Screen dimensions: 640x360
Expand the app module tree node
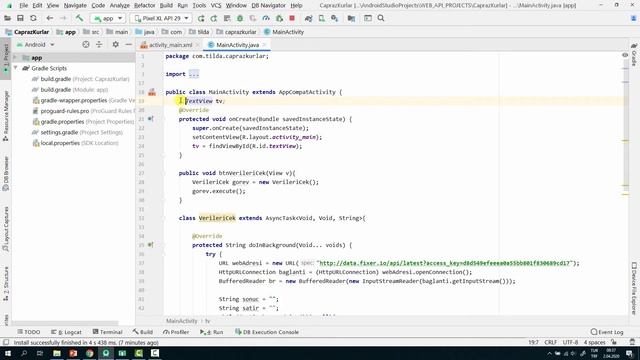pos(16,58)
